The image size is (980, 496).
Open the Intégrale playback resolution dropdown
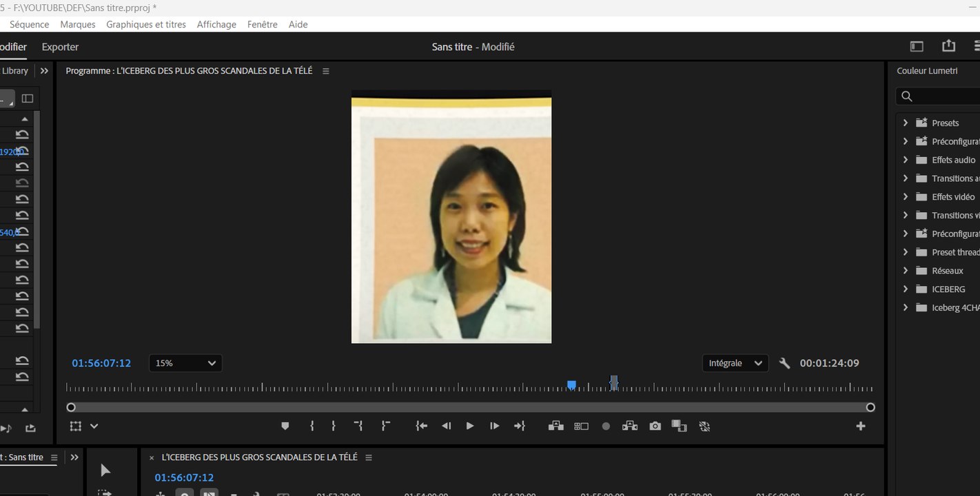(735, 363)
